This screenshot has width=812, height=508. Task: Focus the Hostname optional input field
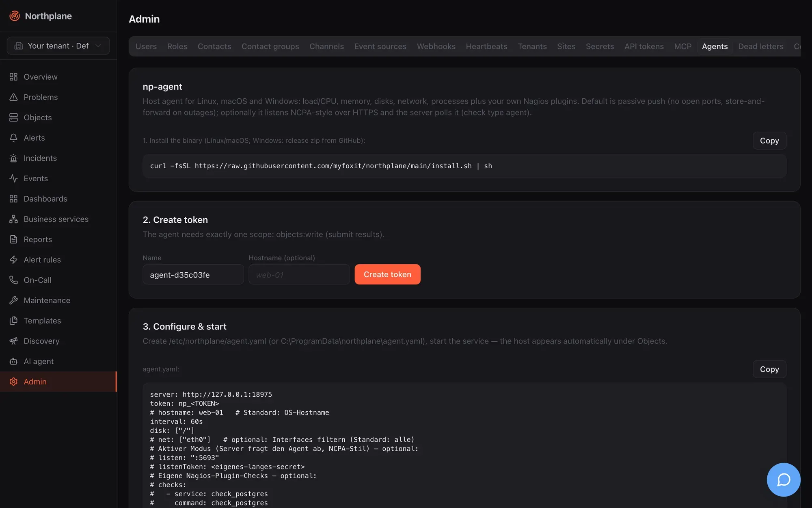(299, 274)
